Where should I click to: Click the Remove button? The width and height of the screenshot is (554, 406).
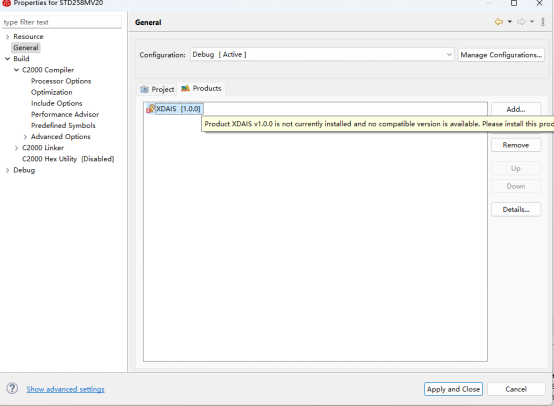click(515, 145)
